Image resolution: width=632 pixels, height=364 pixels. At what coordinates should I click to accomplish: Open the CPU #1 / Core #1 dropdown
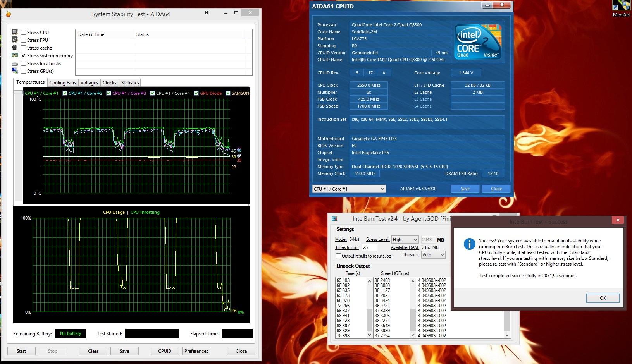[x=349, y=189]
